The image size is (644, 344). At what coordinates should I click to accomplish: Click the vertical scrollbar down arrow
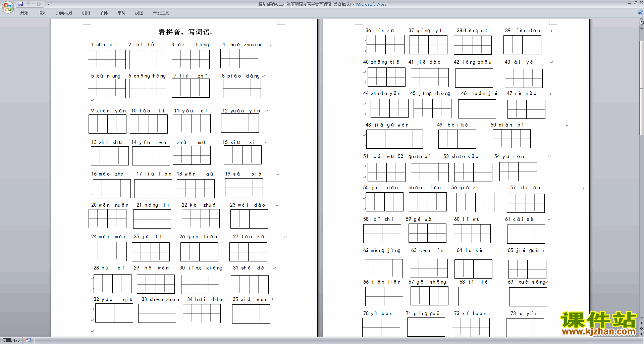641,318
